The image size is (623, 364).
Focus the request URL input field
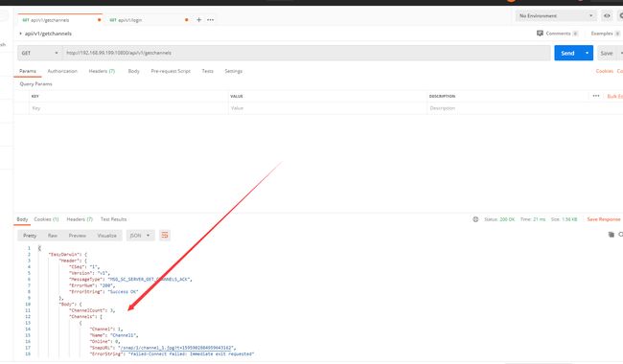coord(306,53)
